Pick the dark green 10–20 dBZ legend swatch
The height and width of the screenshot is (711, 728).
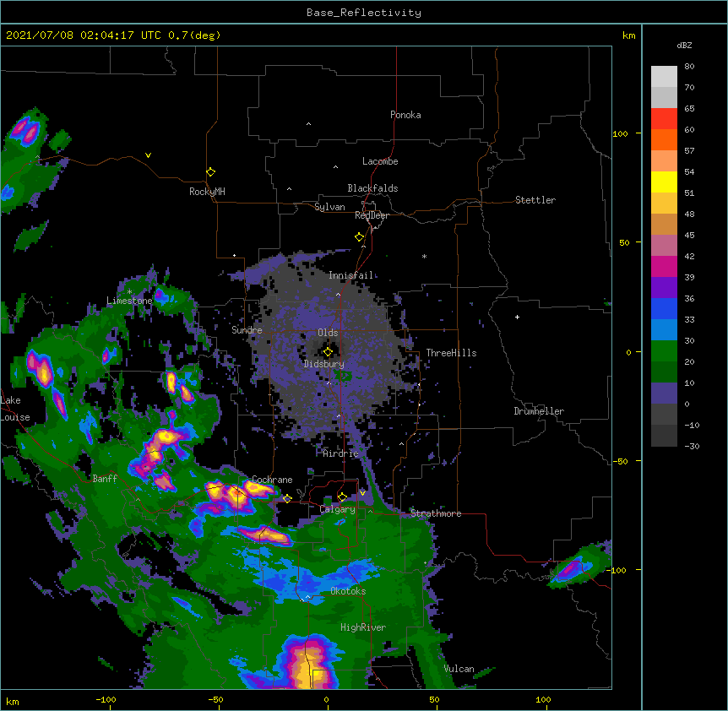click(664, 372)
